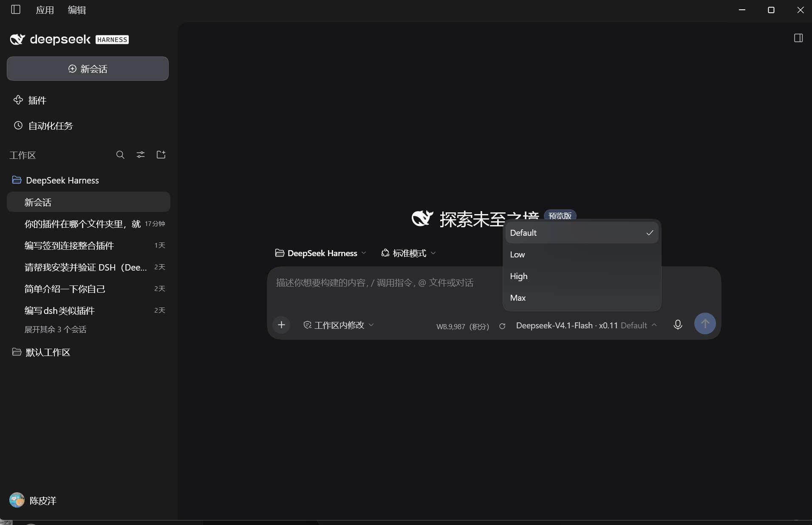This screenshot has height=525, width=812.
Task: Open 编辑 menu
Action: pos(77,10)
